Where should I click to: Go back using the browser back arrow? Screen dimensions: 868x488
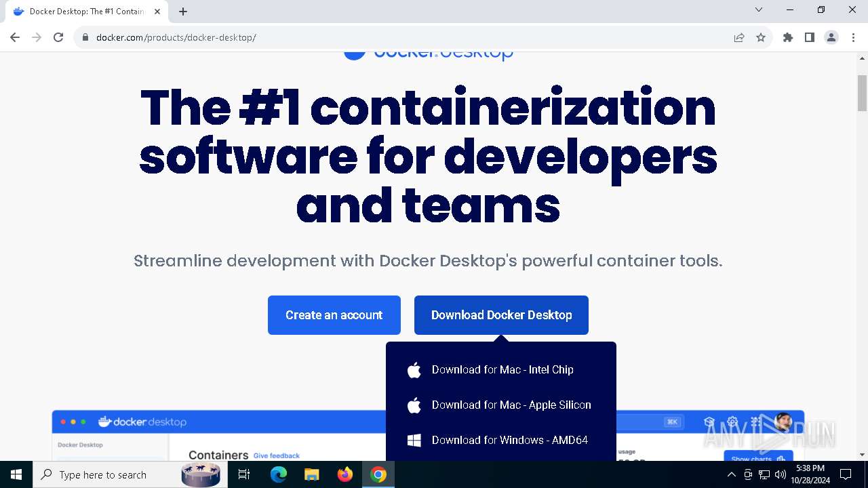pyautogui.click(x=15, y=37)
